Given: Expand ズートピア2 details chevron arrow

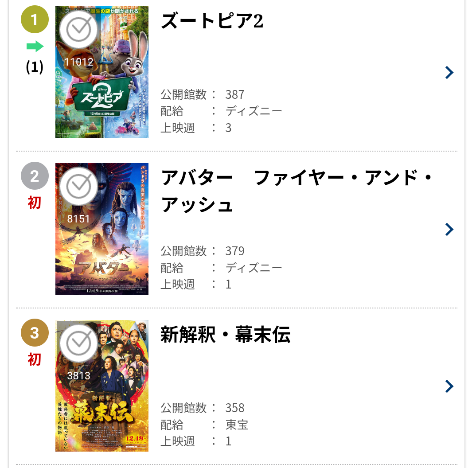Looking at the screenshot, I should pos(449,73).
